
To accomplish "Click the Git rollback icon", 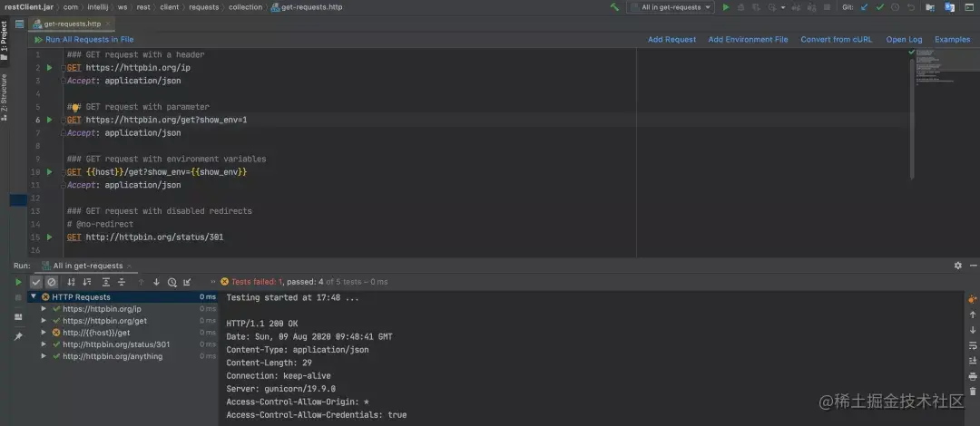I will tap(911, 7).
